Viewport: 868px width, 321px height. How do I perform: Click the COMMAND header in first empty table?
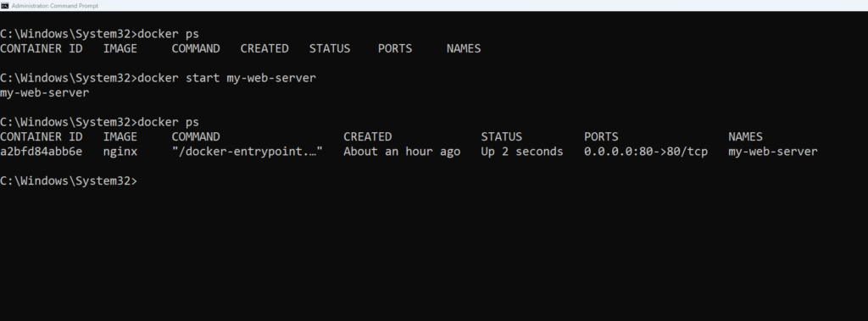[x=196, y=49]
